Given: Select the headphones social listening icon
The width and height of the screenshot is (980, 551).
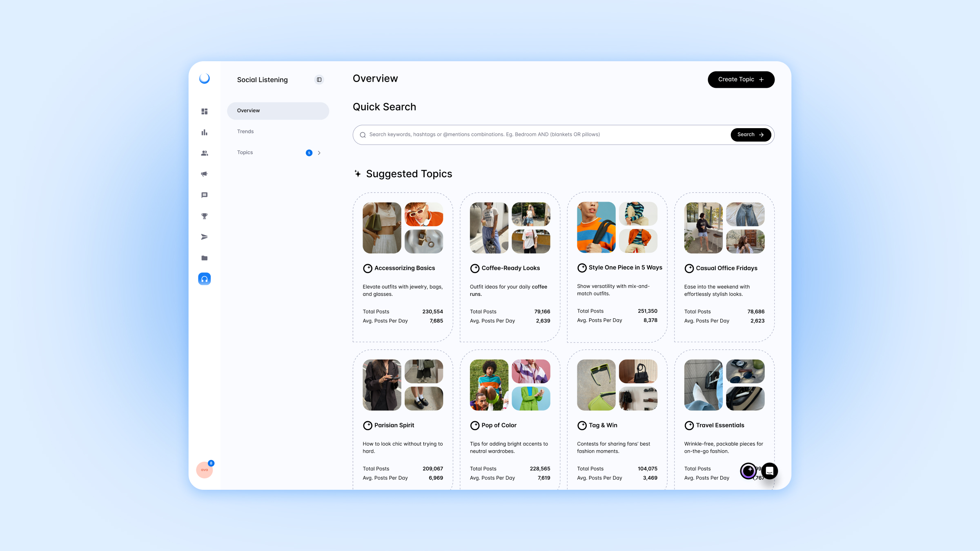Looking at the screenshot, I should [x=205, y=279].
